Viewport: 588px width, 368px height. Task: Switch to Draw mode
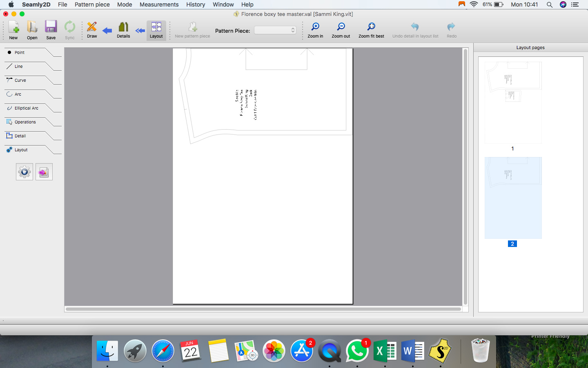92,27
